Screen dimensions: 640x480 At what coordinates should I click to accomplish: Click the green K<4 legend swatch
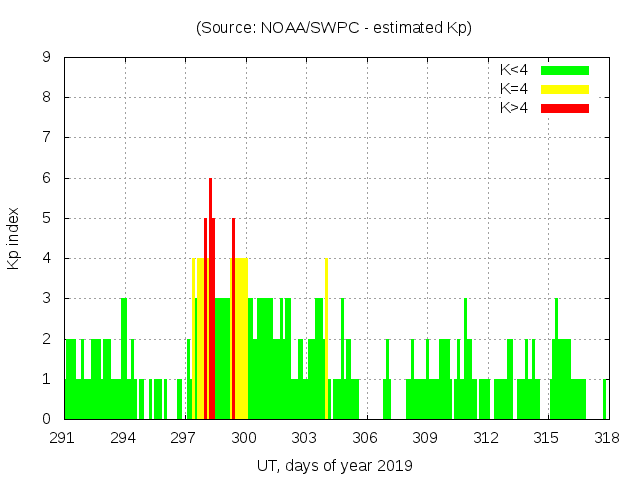coord(565,70)
